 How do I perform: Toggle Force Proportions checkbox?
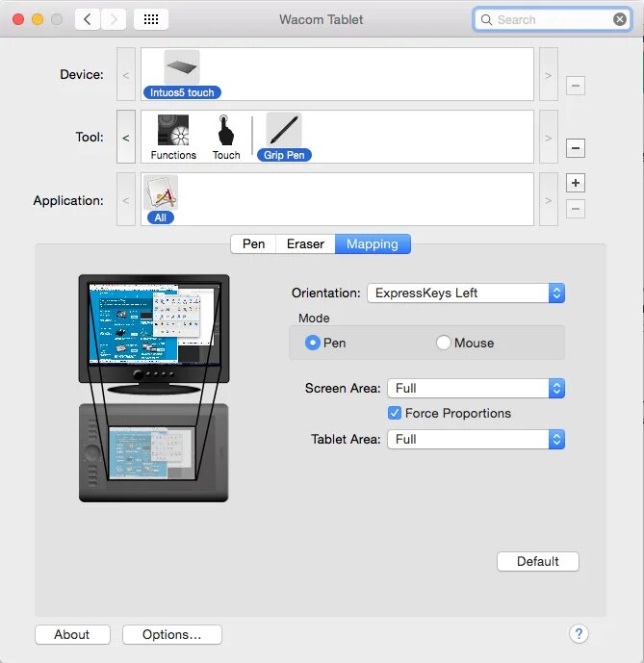point(395,413)
